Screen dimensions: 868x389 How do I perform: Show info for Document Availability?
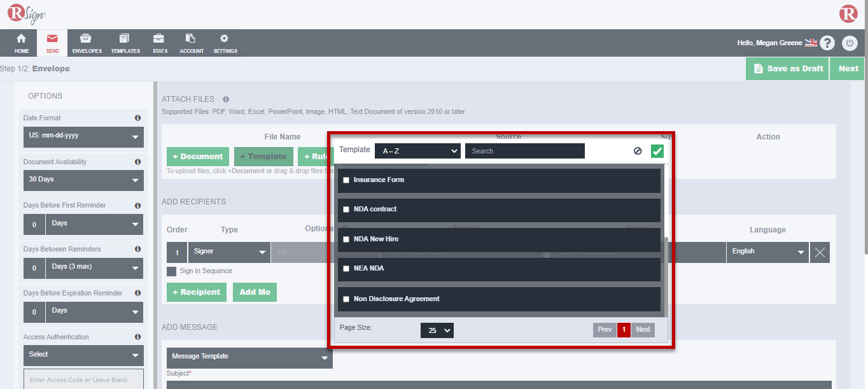pyautogui.click(x=137, y=162)
